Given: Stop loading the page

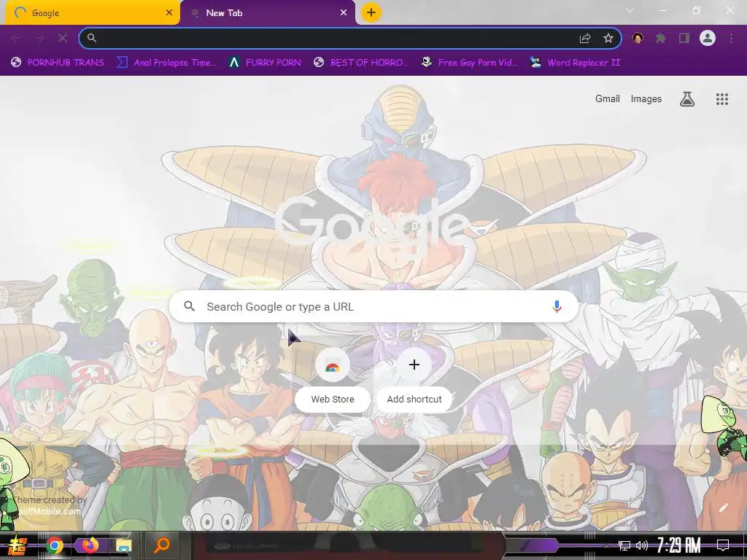Looking at the screenshot, I should tap(63, 38).
